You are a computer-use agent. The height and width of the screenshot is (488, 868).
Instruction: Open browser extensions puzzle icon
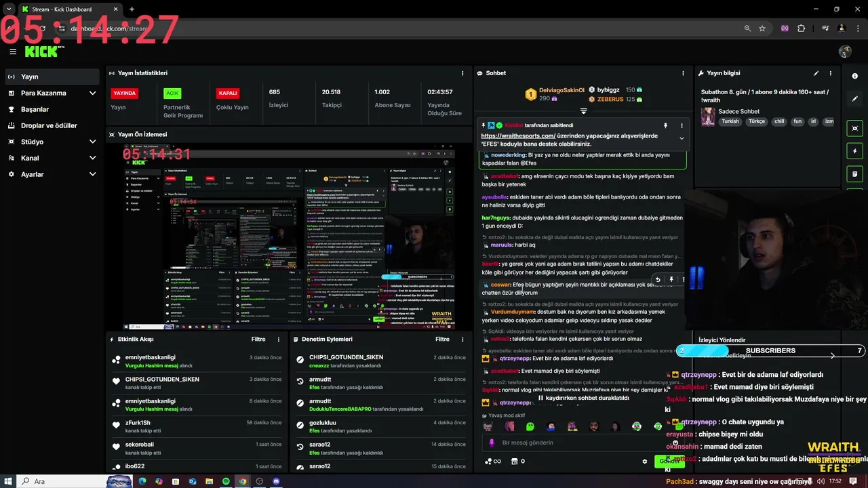click(802, 28)
